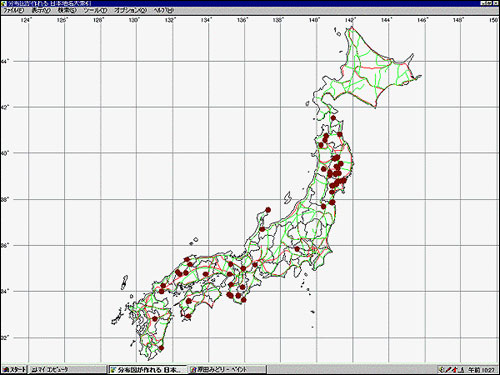The image size is (500, 375).
Task: Click the application icon in title bar
Action: [x=4, y=3]
